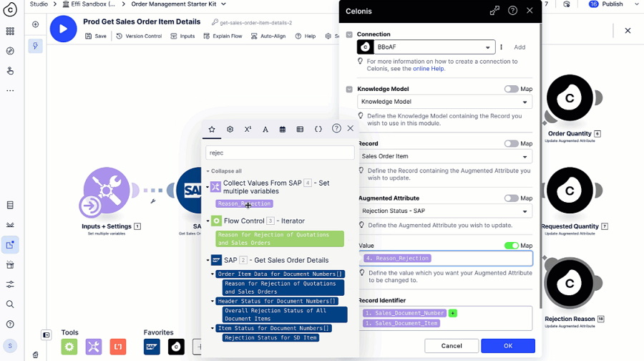Click the Order Quantity Celonis module node

[570, 99]
